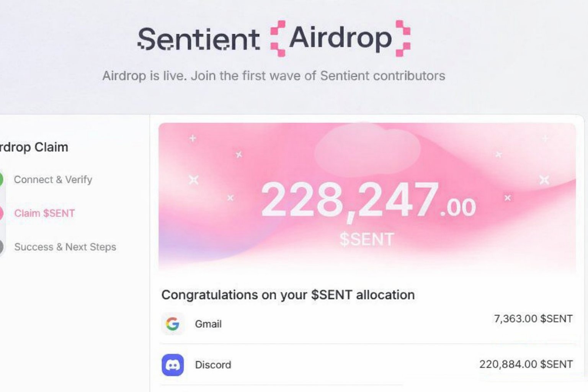The width and height of the screenshot is (588, 392).
Task: Click the green Connect & Verify step indicator
Action: (x=1, y=180)
